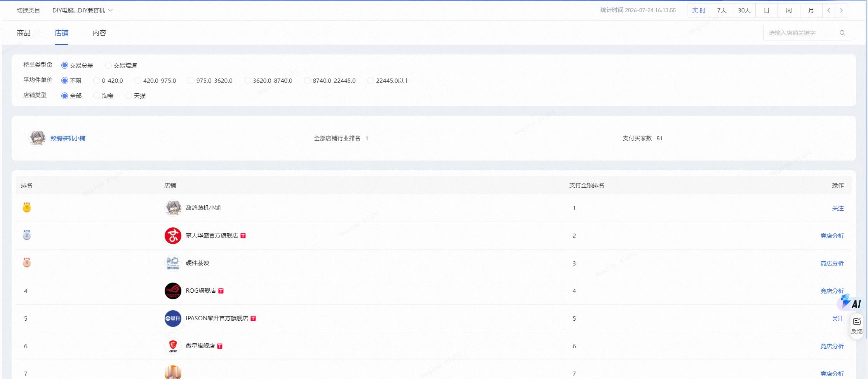868x379 pixels.
Task: Choose the 420.0-975.0 price range
Action: 138,80
